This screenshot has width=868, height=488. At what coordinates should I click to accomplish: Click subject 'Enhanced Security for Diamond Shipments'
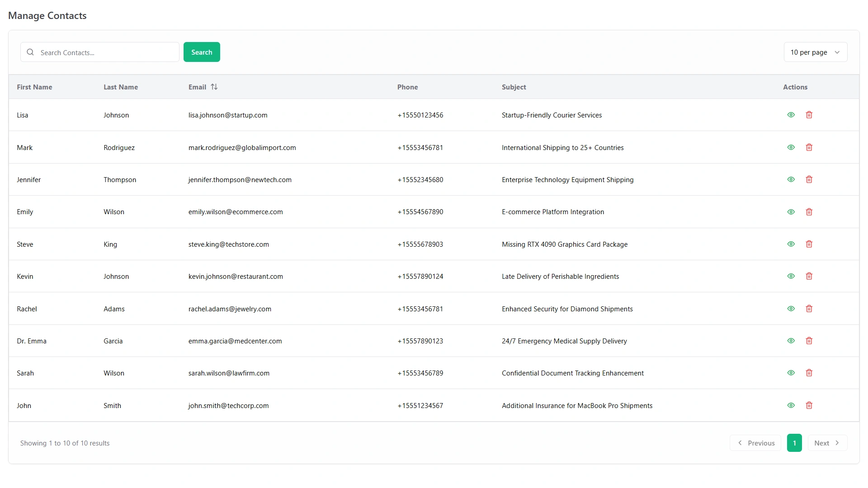567,309
